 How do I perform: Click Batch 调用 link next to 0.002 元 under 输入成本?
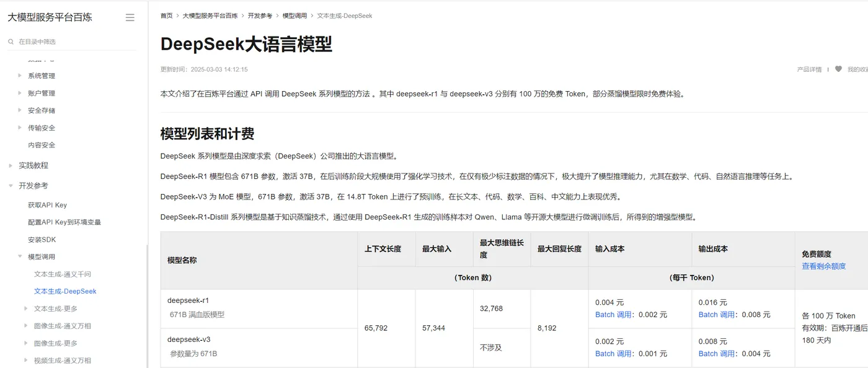[613, 315]
